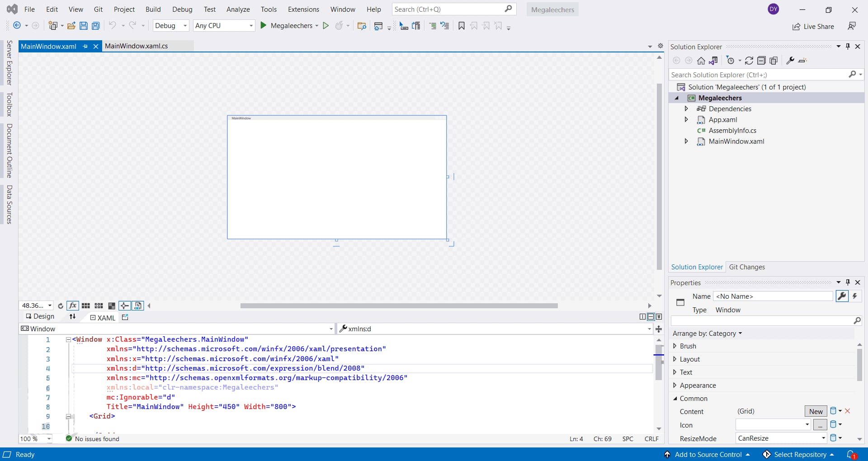
Task: Open the Analyze menu
Action: click(238, 9)
